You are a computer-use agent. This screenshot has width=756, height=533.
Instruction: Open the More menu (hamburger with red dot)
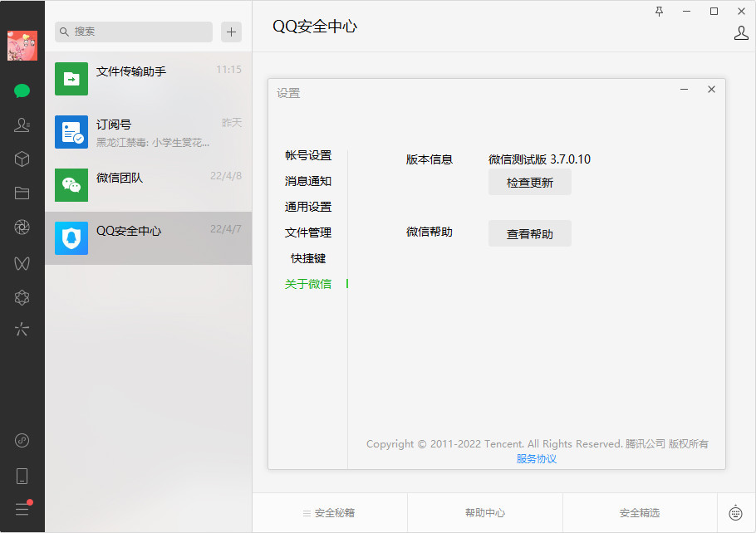coord(22,509)
